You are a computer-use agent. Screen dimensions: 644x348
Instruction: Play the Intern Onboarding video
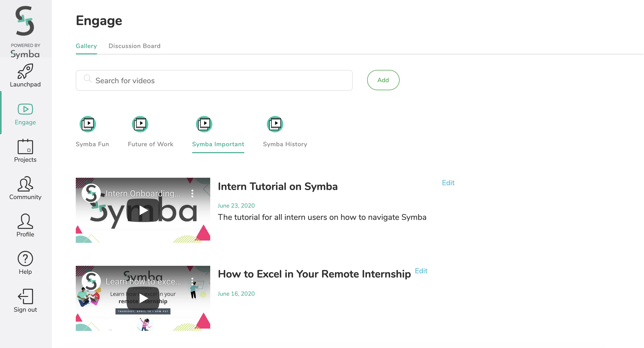[143, 210]
